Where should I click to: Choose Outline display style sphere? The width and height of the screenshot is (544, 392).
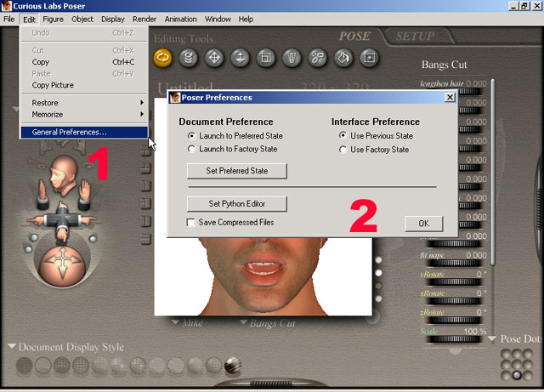[43, 366]
